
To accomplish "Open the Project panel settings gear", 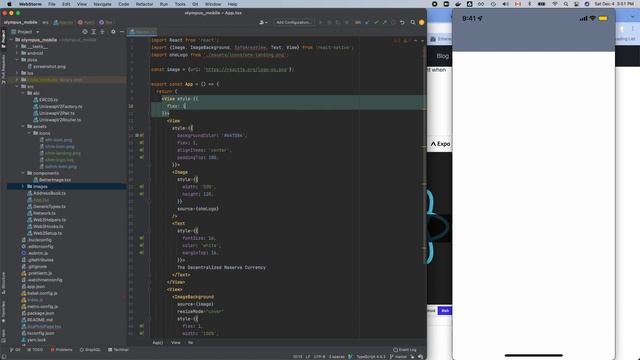I will click(x=113, y=32).
